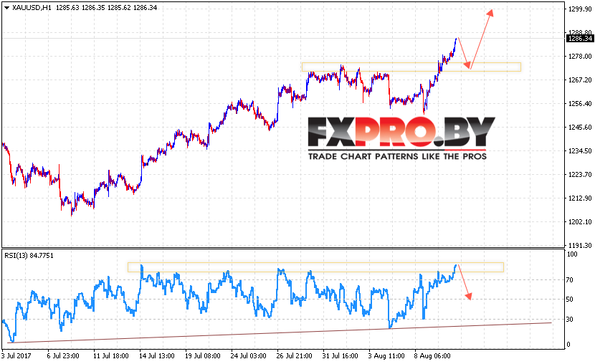Screen dimensions: 595x364
Task: Select the current price label 1286.34
Action: [580, 38]
